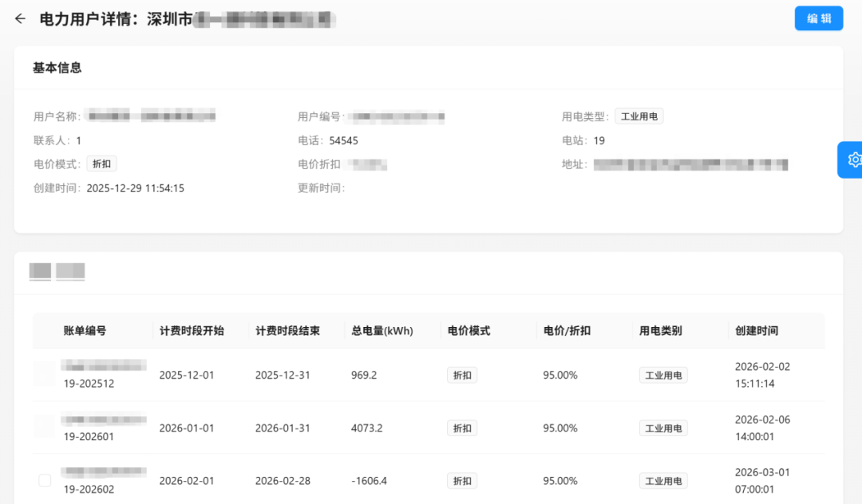Click the 工业用电 tag next to 用电类型

[639, 116]
